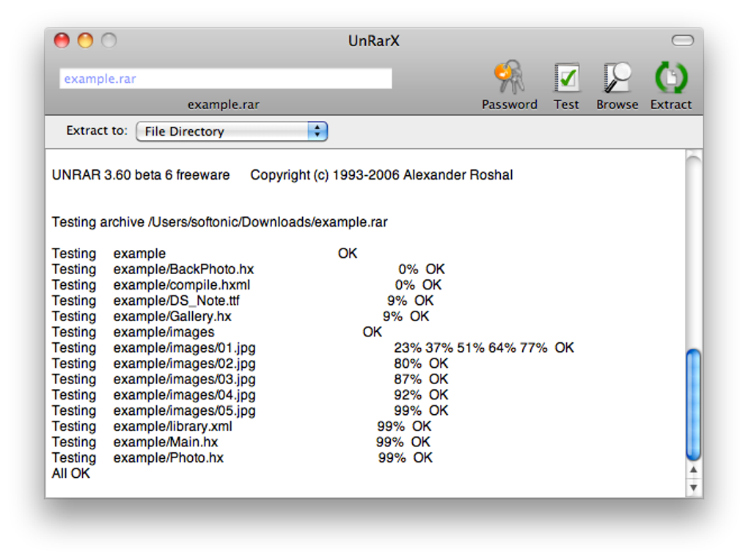Image resolution: width=748 pixels, height=560 pixels.
Task: Click the scrollbar down arrow
Action: (694, 487)
